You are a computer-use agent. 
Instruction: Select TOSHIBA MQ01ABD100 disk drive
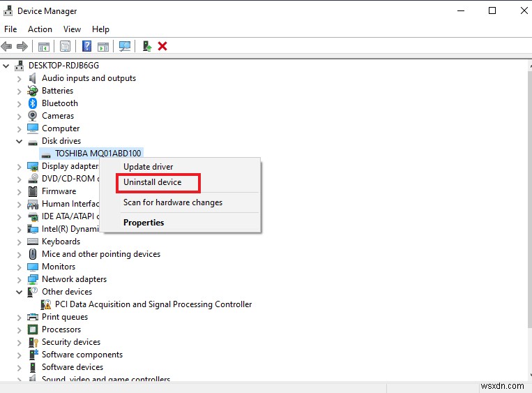[98, 154]
